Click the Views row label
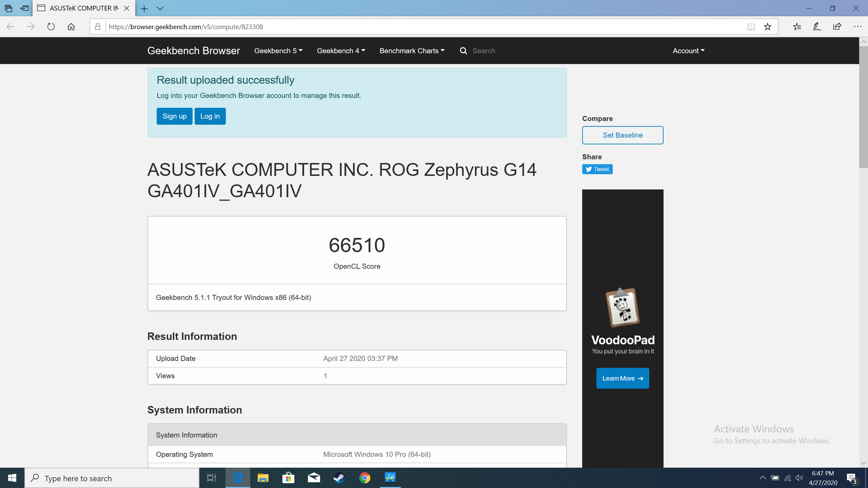The height and width of the screenshot is (488, 868). [x=165, y=376]
